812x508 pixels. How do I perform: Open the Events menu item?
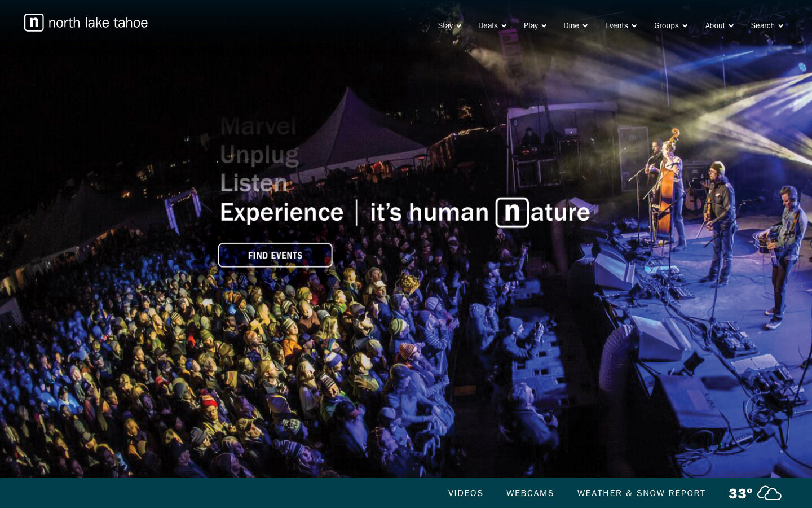click(x=621, y=25)
